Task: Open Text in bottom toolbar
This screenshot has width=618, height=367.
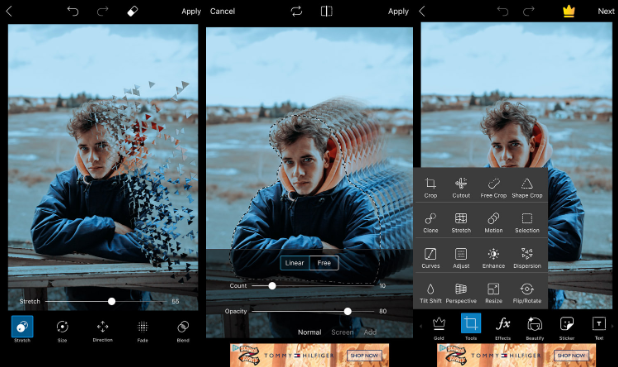Action: pyautogui.click(x=599, y=328)
